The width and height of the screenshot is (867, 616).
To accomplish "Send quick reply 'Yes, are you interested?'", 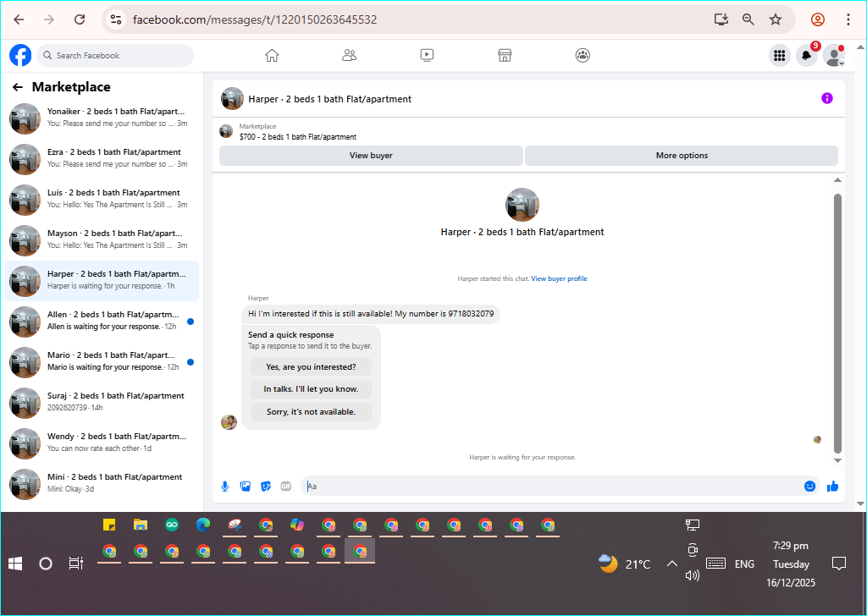I will point(311,367).
